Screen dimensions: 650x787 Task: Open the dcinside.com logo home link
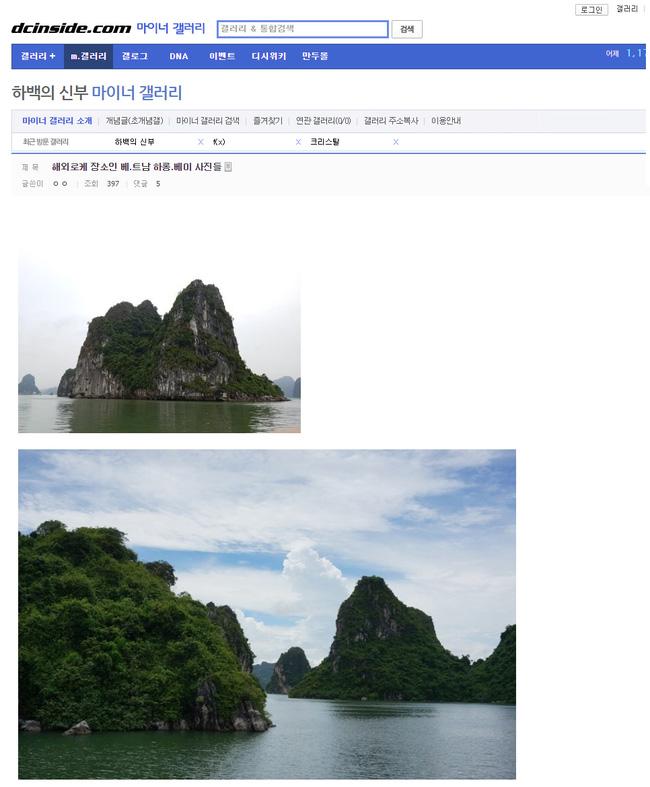click(x=71, y=28)
